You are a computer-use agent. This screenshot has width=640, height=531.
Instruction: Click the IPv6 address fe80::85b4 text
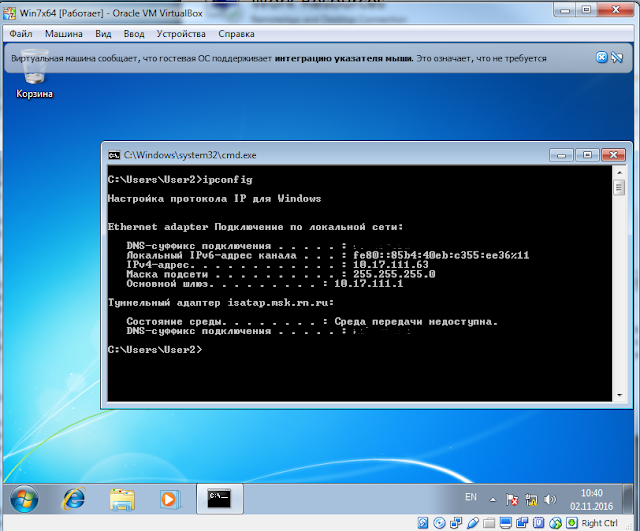(441, 255)
